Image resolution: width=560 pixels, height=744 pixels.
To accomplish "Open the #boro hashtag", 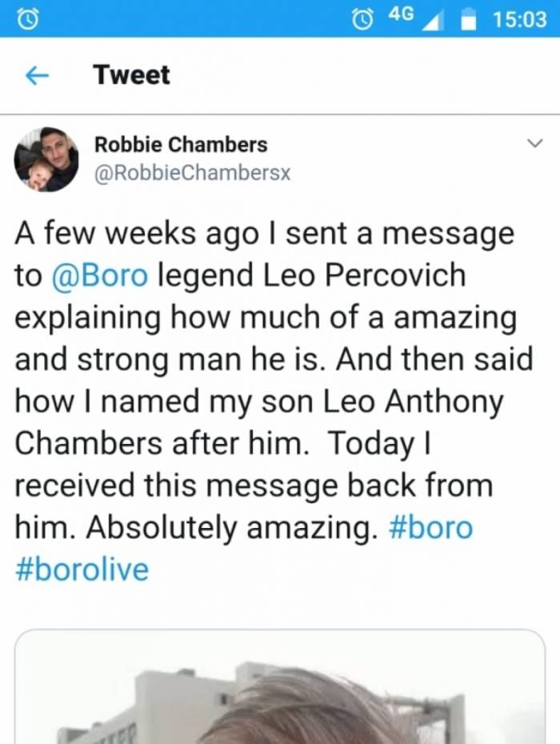I will pos(430,528).
